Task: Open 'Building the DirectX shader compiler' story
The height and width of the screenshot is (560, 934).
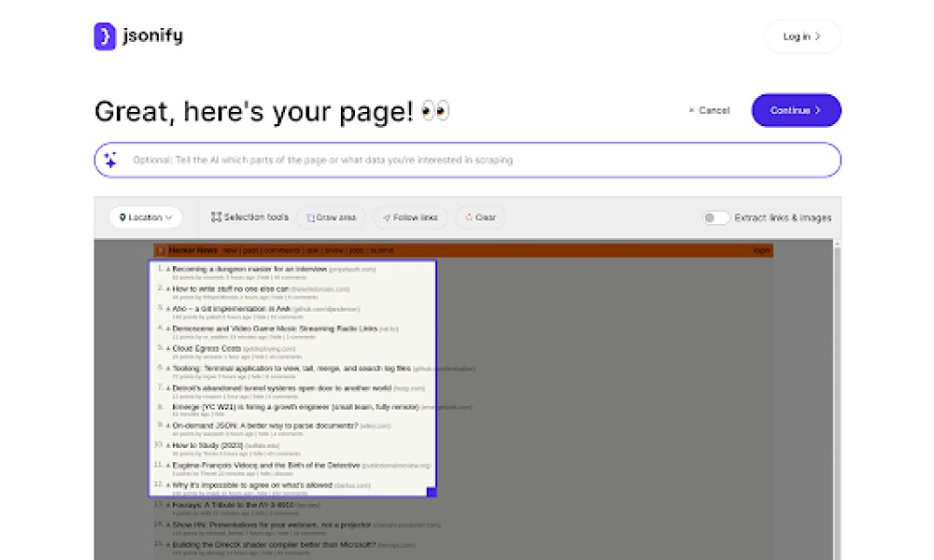Action: 274,544
